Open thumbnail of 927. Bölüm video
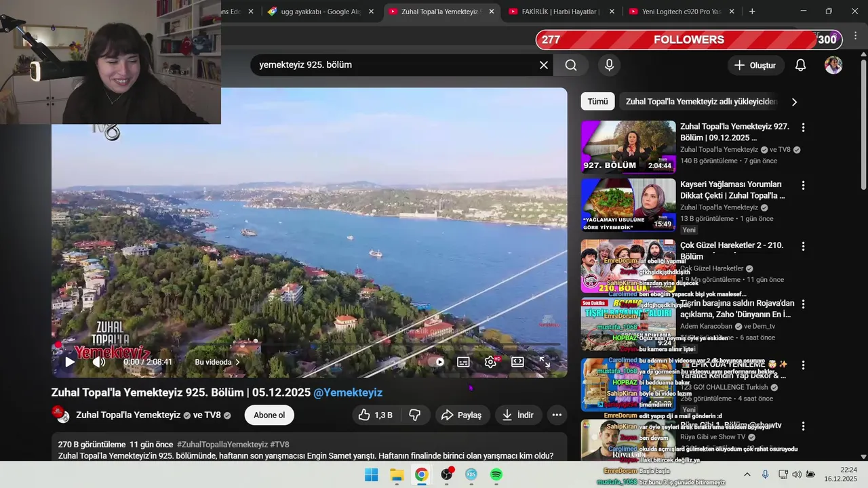Image resolution: width=868 pixels, height=488 pixels. (x=629, y=147)
